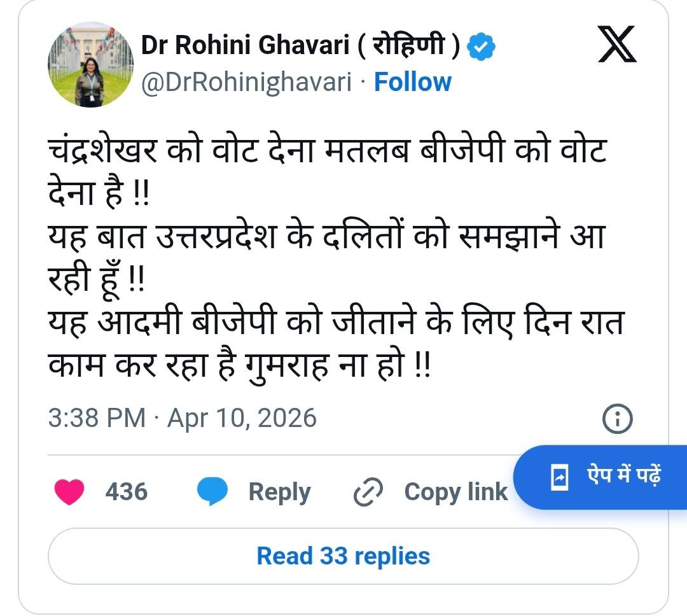Follow Dr Rohini Ghavari

coord(412,82)
